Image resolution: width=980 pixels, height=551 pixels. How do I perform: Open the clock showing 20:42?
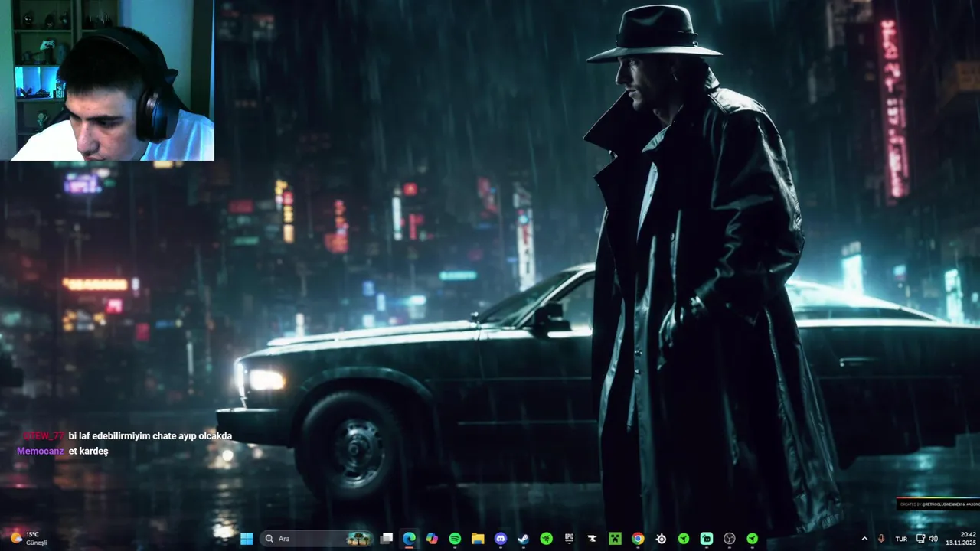tap(960, 539)
